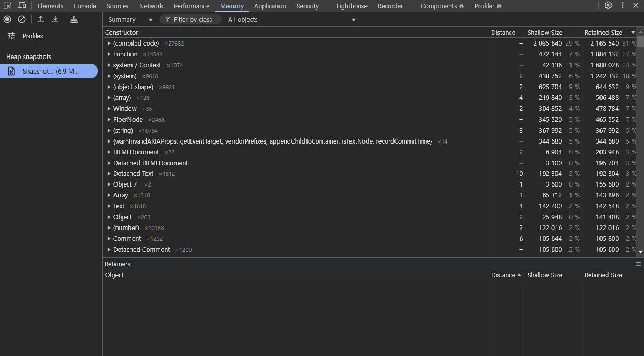Sort retainers by Shallow Size header
This screenshot has width=644, height=356.
(x=553, y=275)
